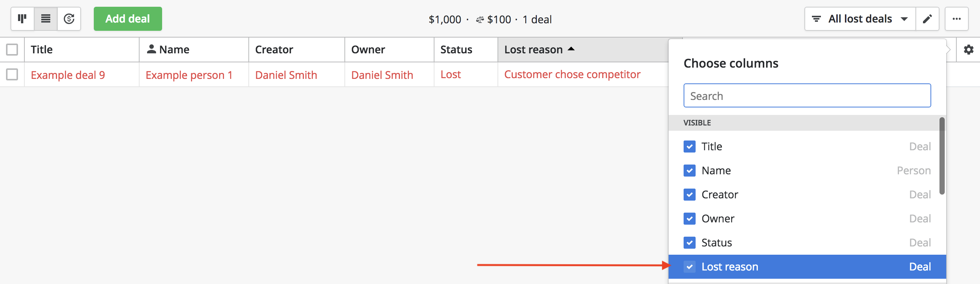Uncheck the Title column checkbox
This screenshot has height=284, width=980.
coord(689,147)
